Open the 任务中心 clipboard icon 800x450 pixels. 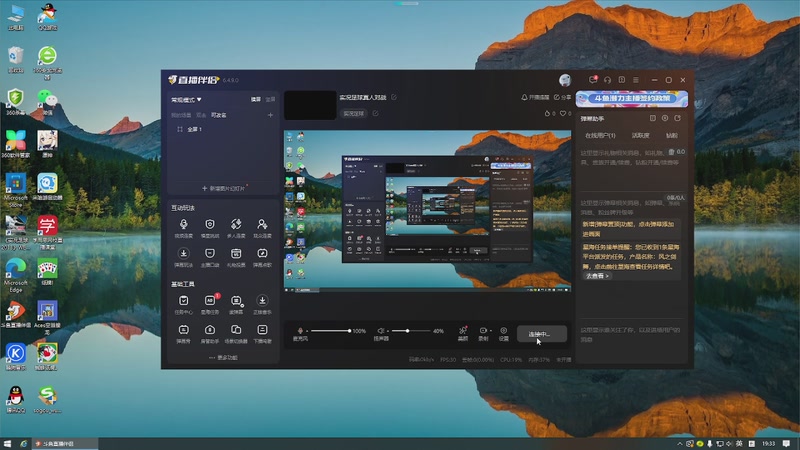(183, 301)
